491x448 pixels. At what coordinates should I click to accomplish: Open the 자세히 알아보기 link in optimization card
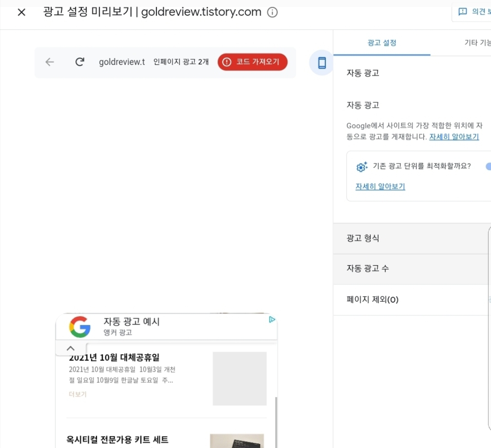pos(380,186)
